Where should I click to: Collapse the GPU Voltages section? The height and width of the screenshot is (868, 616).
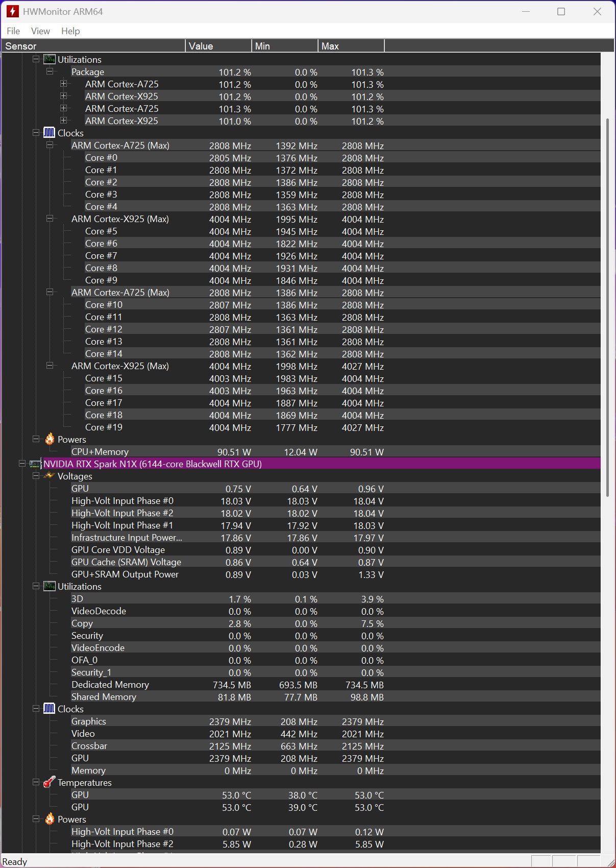36,476
